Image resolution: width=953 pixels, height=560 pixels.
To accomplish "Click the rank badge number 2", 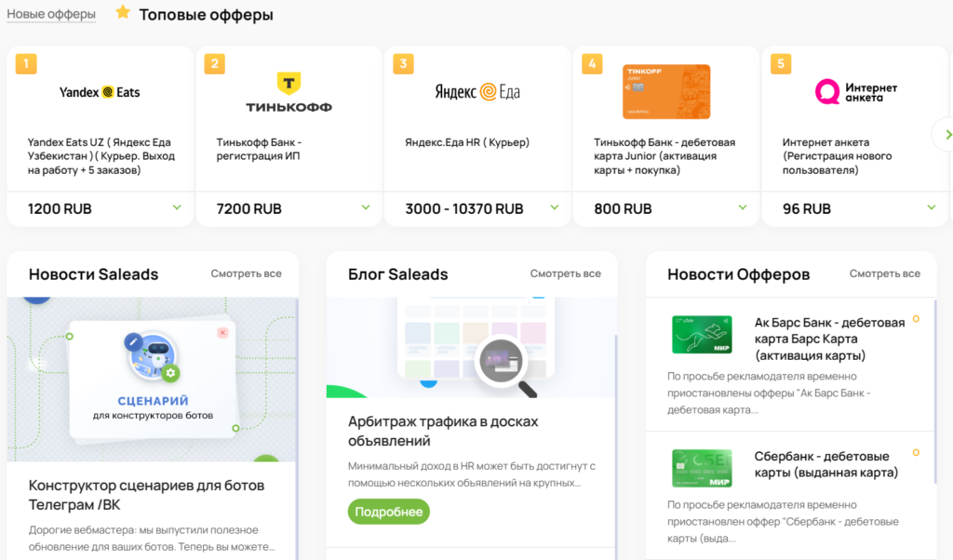I will (215, 64).
